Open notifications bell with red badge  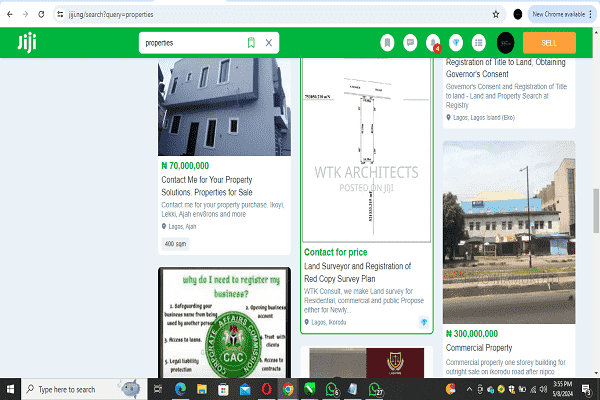pos(433,42)
